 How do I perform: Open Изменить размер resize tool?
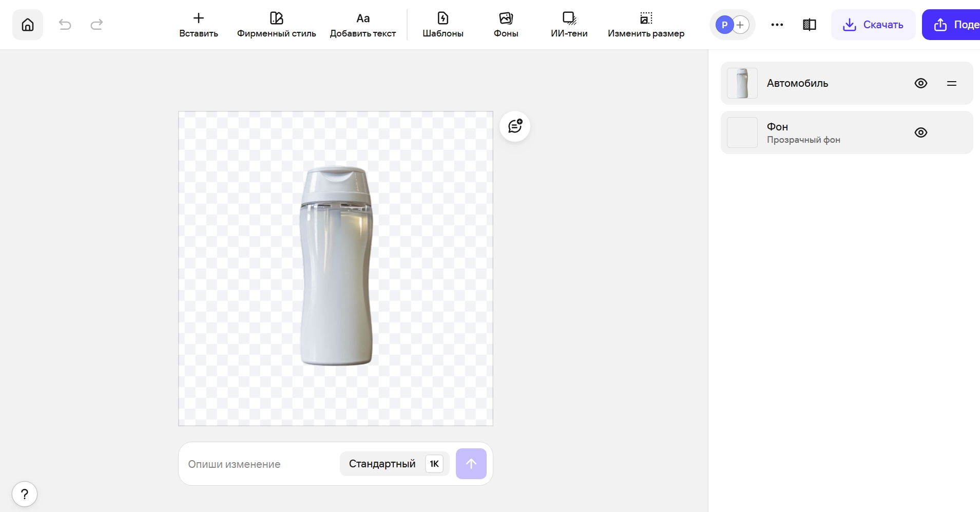pos(646,25)
